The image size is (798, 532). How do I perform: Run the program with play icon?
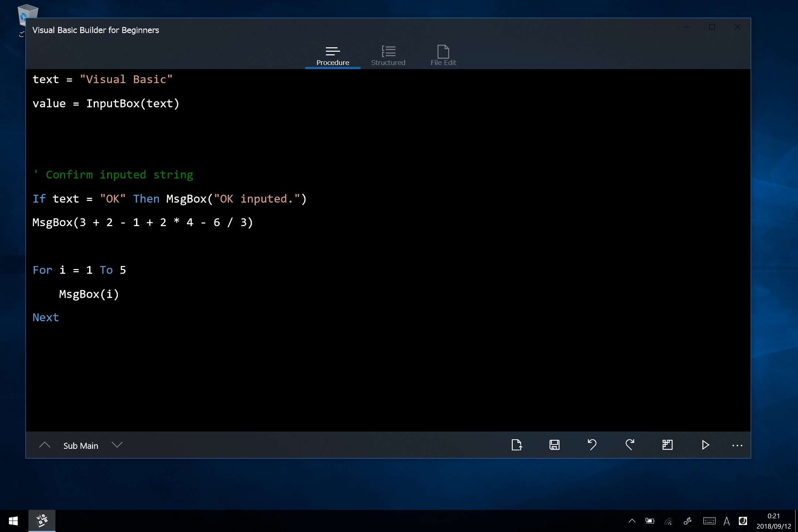(705, 445)
